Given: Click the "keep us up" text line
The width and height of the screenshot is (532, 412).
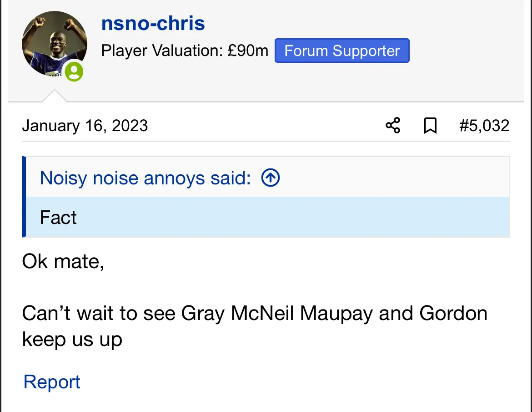Looking at the screenshot, I should [72, 340].
